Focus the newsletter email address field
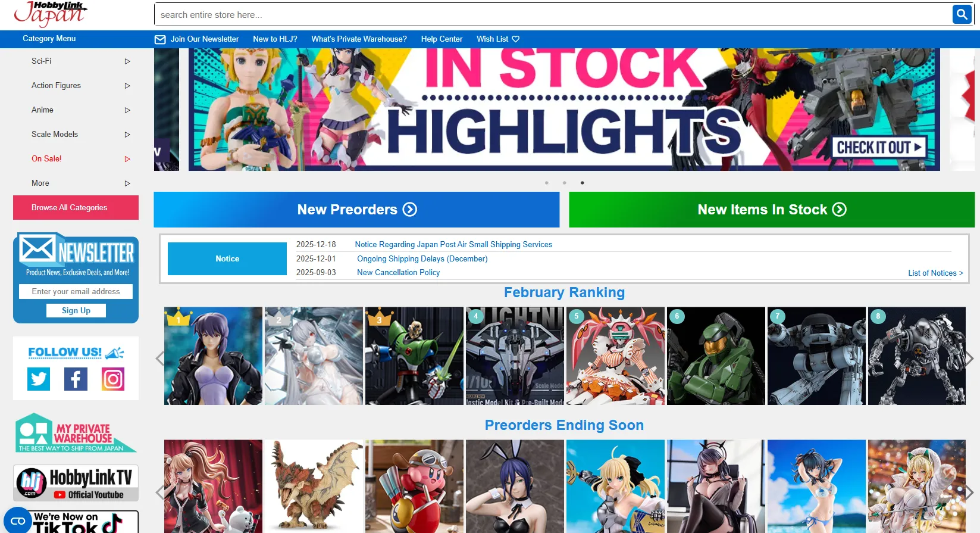This screenshot has height=533, width=980. 76,292
